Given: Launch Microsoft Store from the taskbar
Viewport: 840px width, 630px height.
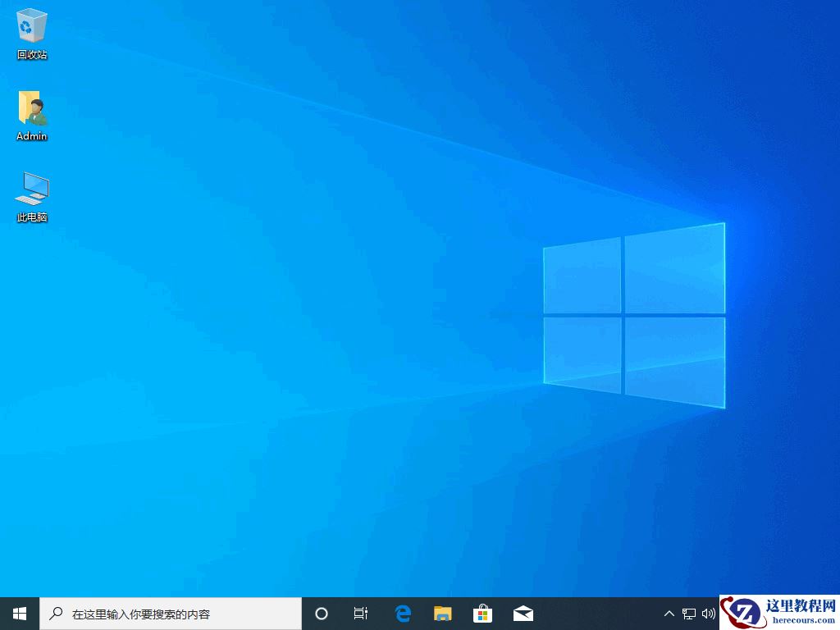Looking at the screenshot, I should tap(482, 613).
